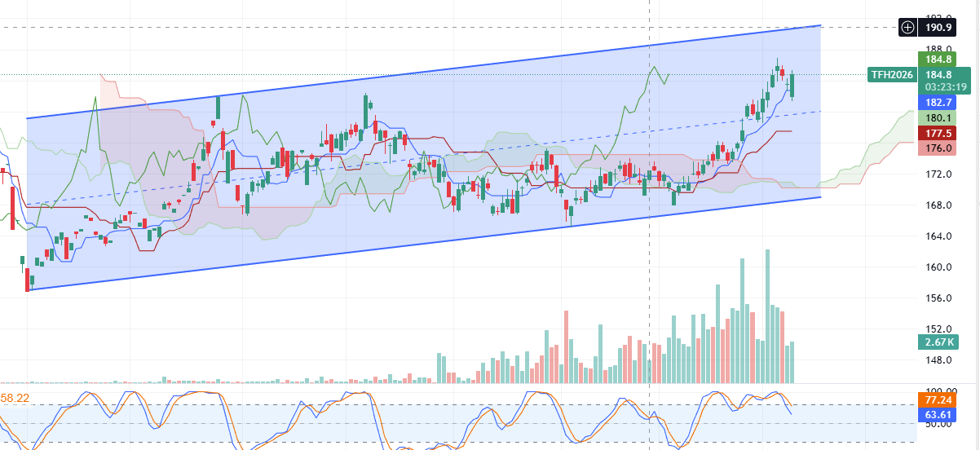Click the dark red 177.5 label
This screenshot has height=450, width=980.
click(x=938, y=133)
